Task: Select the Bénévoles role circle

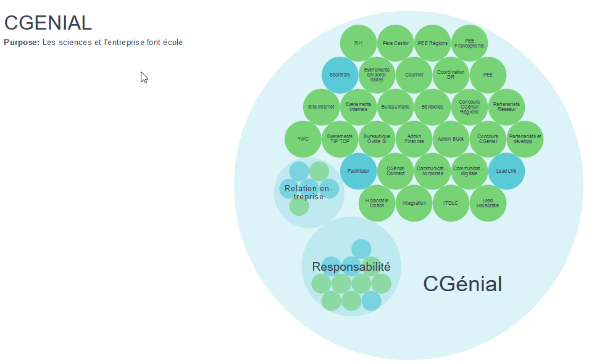Action: (x=432, y=107)
